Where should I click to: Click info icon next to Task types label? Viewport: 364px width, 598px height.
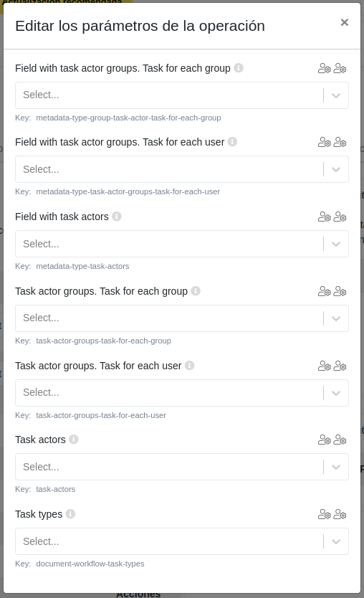pos(70,513)
